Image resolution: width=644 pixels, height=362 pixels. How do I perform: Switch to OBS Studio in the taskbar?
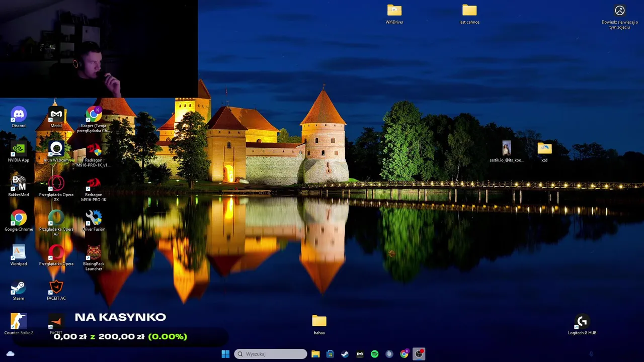point(419,354)
